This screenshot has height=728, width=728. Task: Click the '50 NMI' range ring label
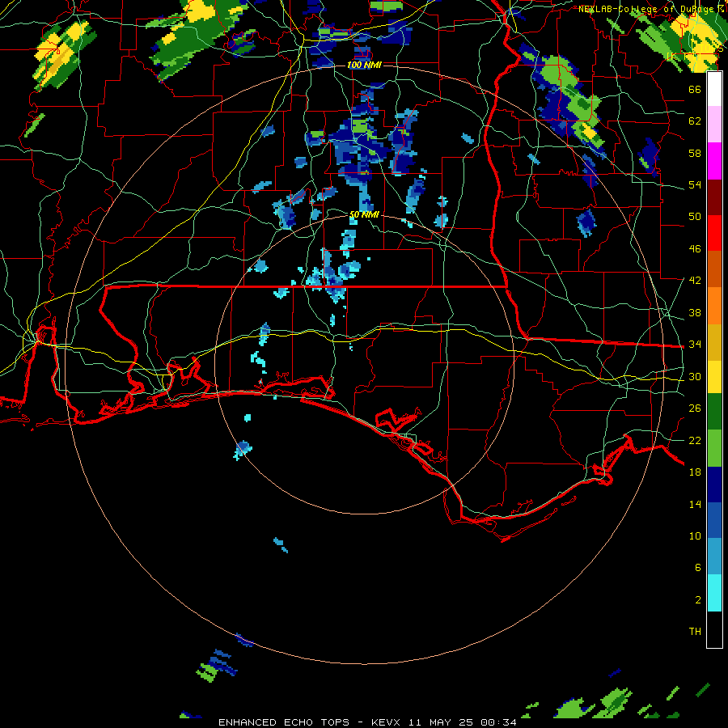click(x=364, y=214)
